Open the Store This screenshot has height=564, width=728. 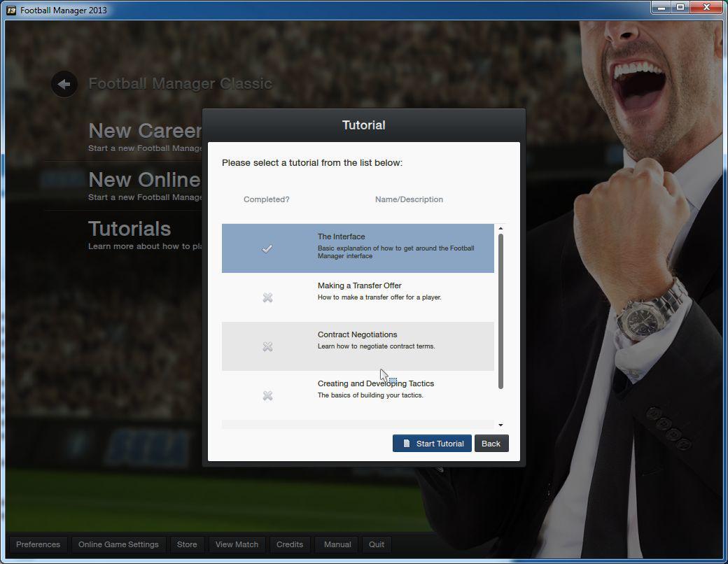[x=187, y=544]
